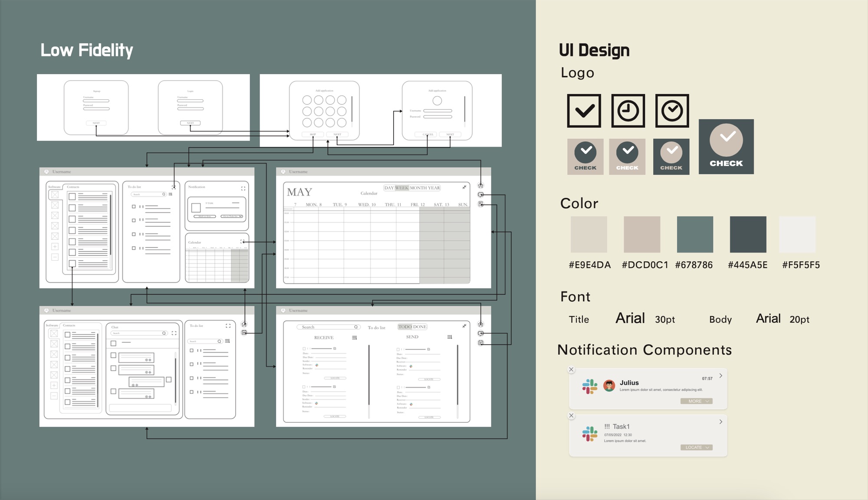This screenshot has width=868, height=500.
Task: Click the Slack icon in Julius notification
Action: click(x=589, y=386)
